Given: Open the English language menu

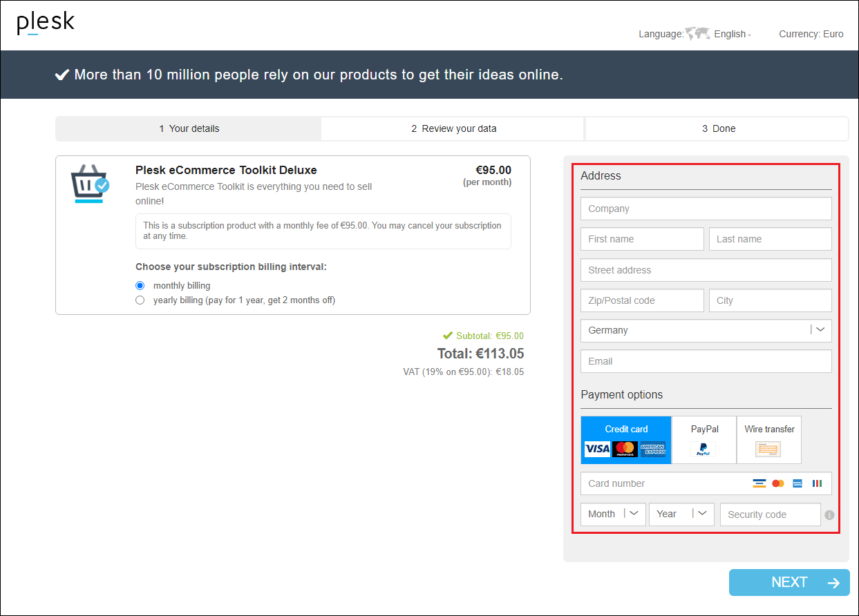Looking at the screenshot, I should [x=730, y=34].
